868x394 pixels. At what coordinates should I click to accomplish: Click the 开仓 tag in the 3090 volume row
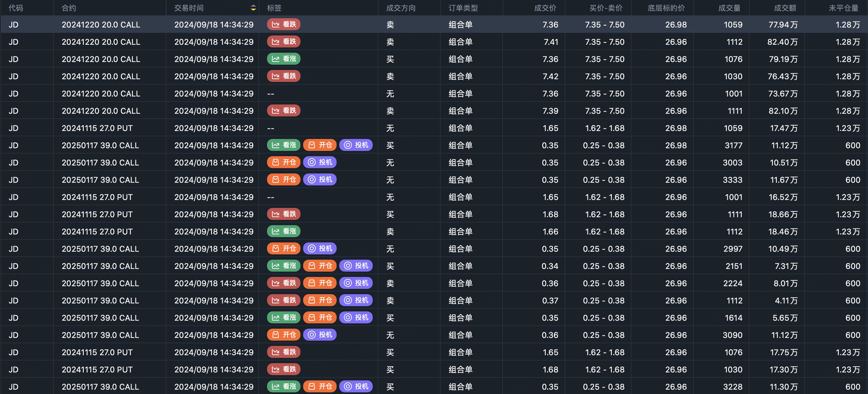coord(284,335)
